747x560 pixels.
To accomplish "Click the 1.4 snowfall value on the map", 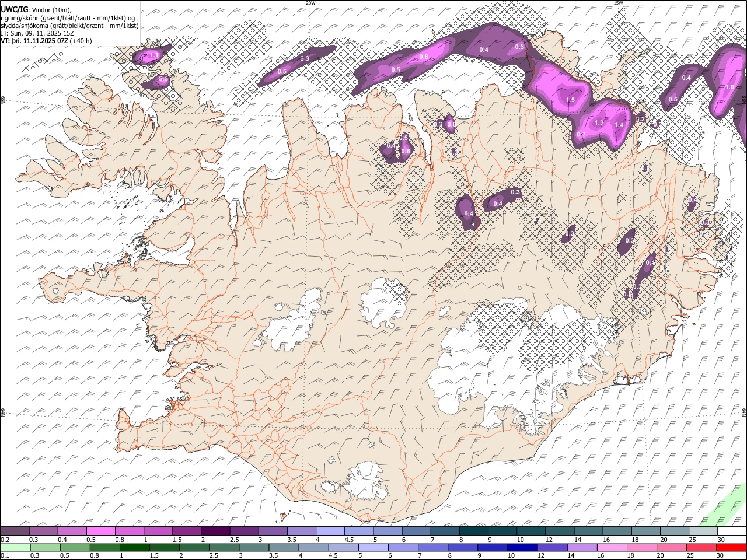I will click(619, 125).
